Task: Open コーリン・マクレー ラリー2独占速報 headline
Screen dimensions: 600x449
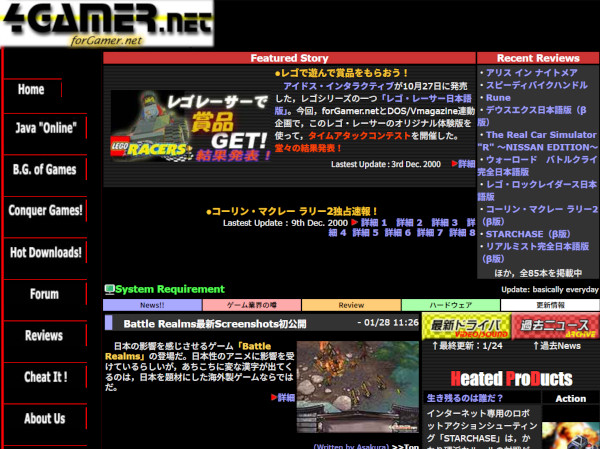Action: coord(292,211)
